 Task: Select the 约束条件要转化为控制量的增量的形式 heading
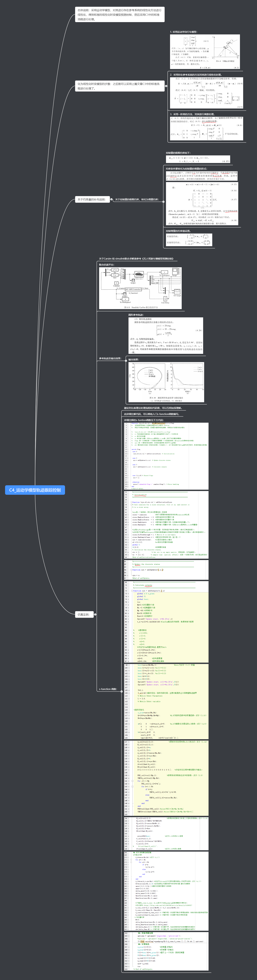(x=187, y=169)
